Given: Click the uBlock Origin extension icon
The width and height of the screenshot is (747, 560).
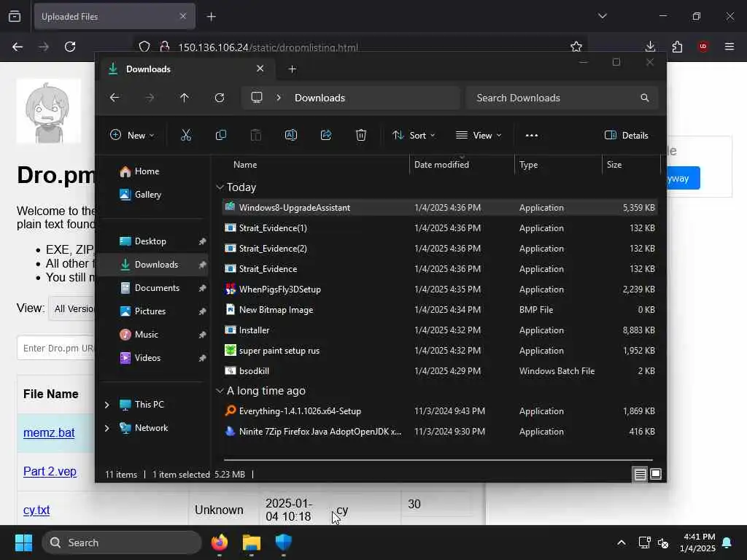Looking at the screenshot, I should (x=703, y=47).
